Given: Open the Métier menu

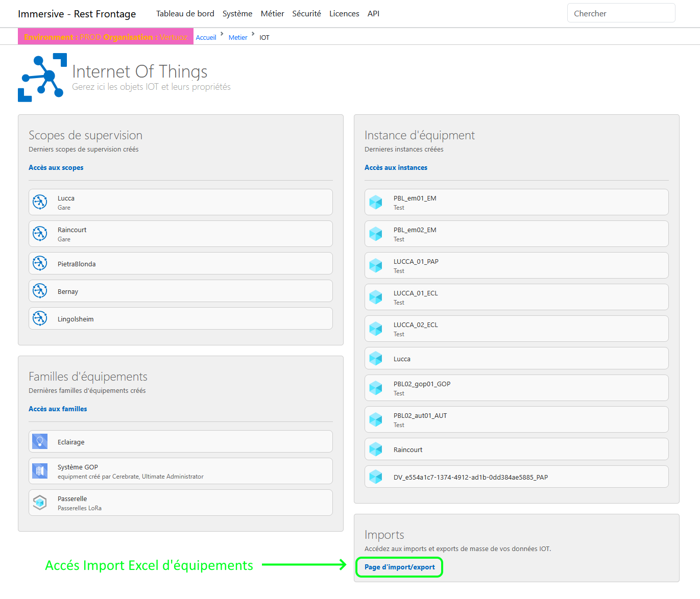Looking at the screenshot, I should (x=272, y=13).
